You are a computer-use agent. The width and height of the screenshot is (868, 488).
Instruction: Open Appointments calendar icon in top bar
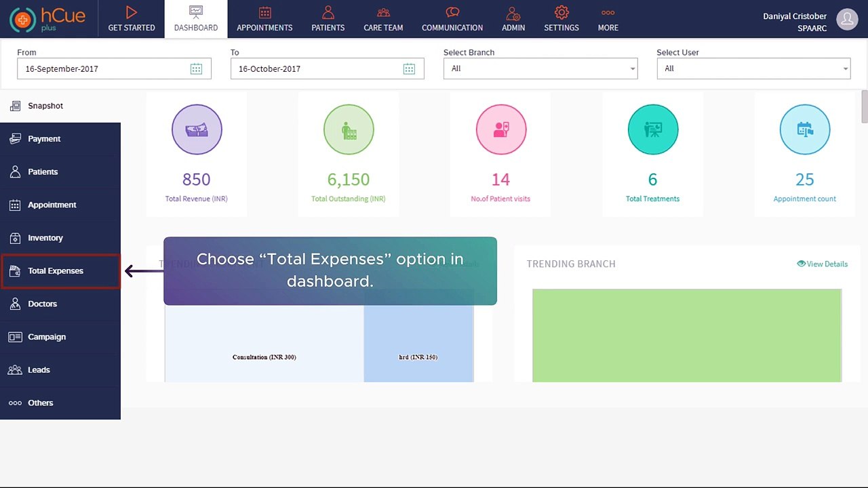click(x=264, y=12)
